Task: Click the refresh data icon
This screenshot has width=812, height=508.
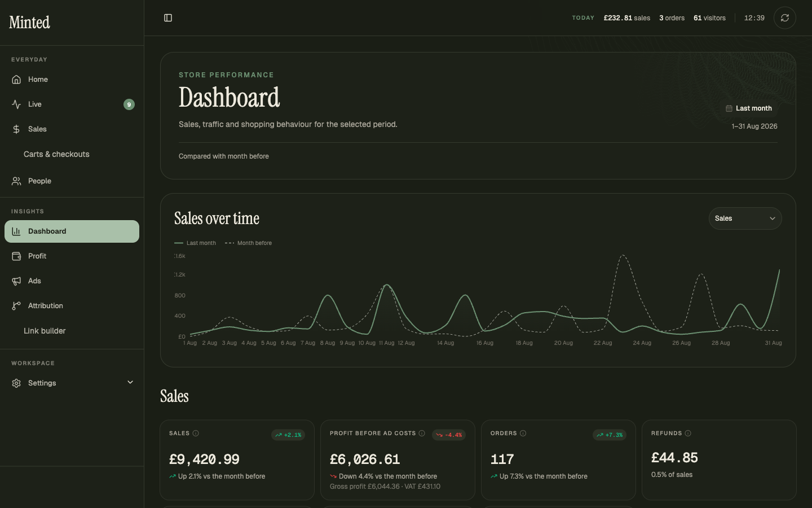Action: (x=784, y=18)
